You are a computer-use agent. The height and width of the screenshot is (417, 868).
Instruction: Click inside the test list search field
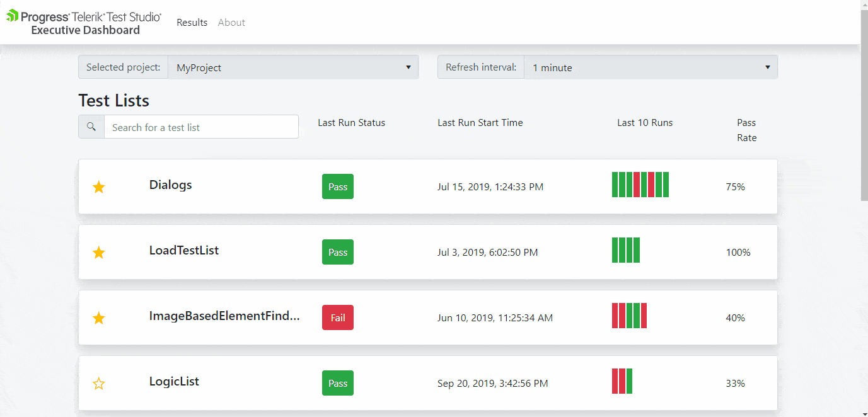coord(201,127)
